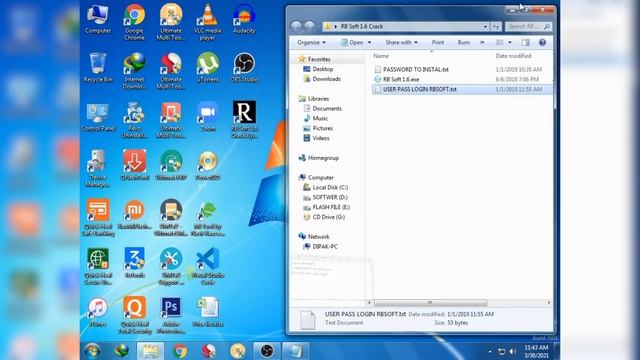640x360 pixels.
Task: Click the Print toolbar button
Action: 438,42
